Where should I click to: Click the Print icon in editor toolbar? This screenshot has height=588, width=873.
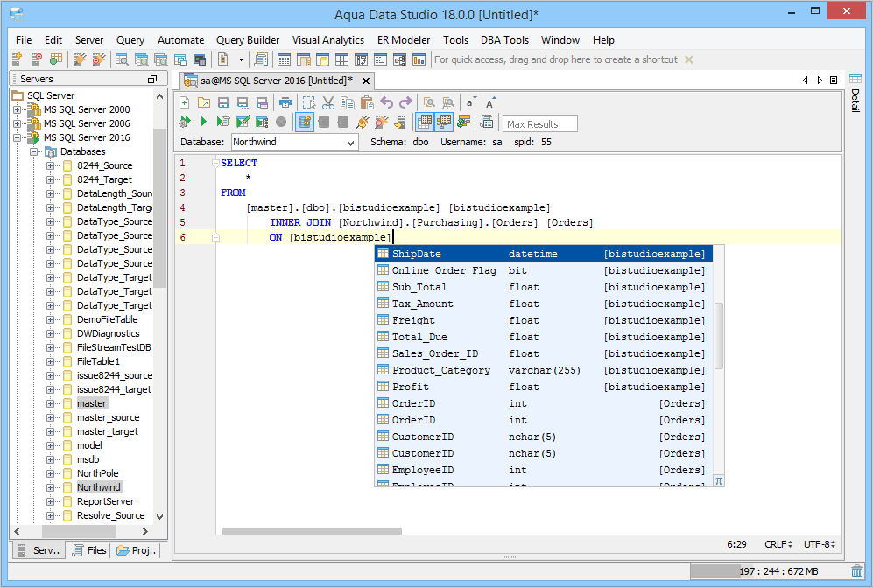[x=285, y=102]
